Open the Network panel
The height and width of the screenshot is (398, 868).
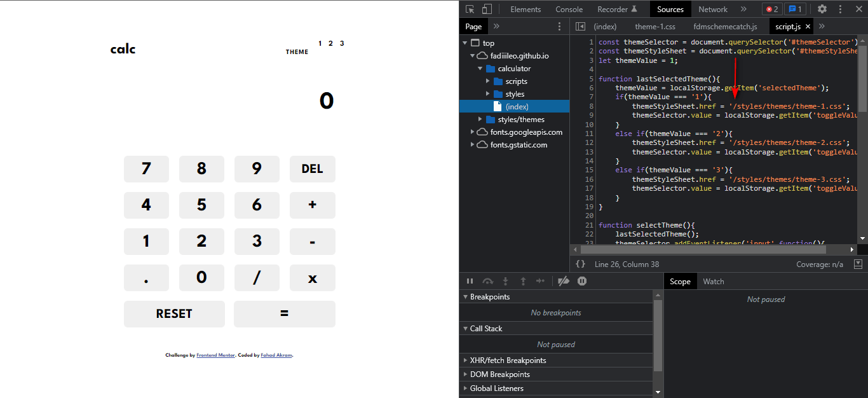point(713,9)
